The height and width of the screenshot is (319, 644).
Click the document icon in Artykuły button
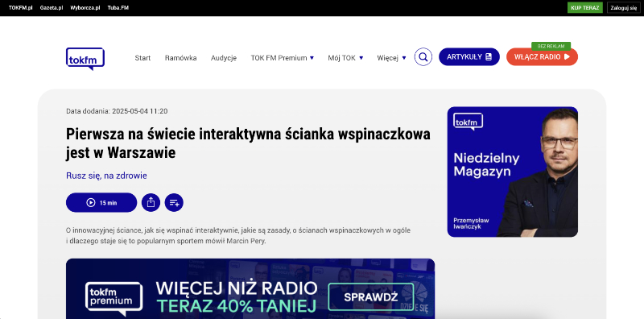coord(489,56)
